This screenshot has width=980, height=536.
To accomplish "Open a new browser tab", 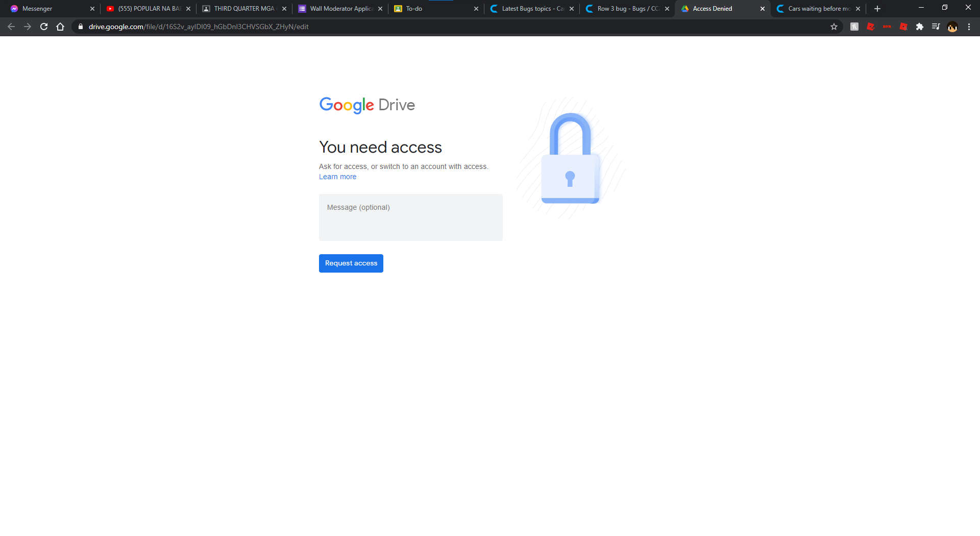I will 877,9.
